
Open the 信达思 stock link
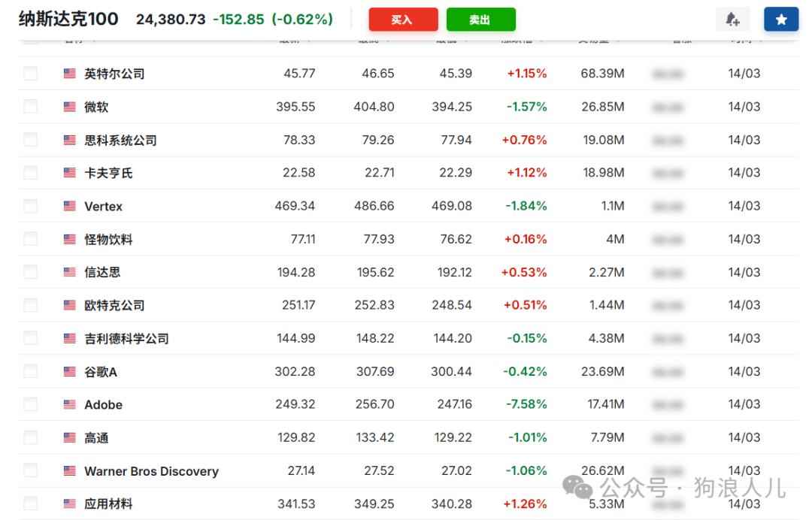[x=102, y=273]
